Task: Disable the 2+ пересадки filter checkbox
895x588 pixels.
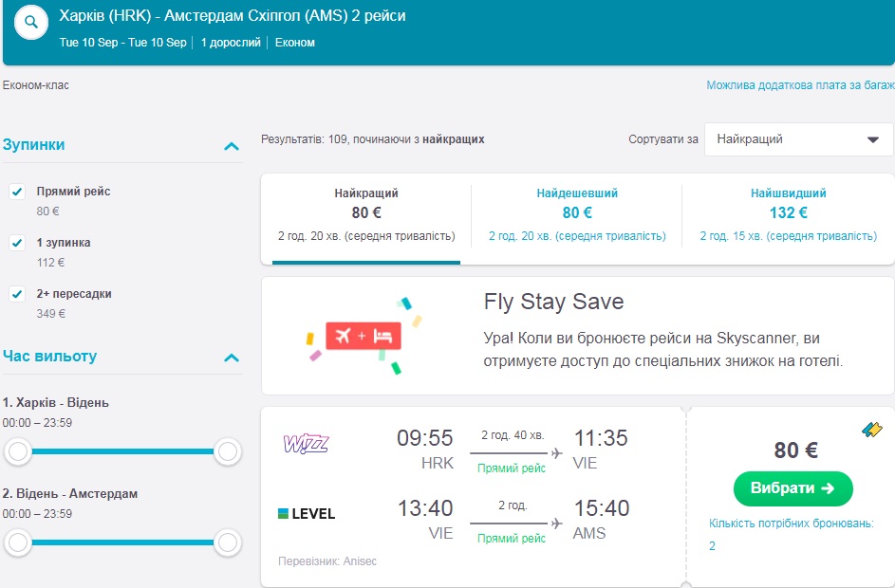Action: (x=17, y=294)
